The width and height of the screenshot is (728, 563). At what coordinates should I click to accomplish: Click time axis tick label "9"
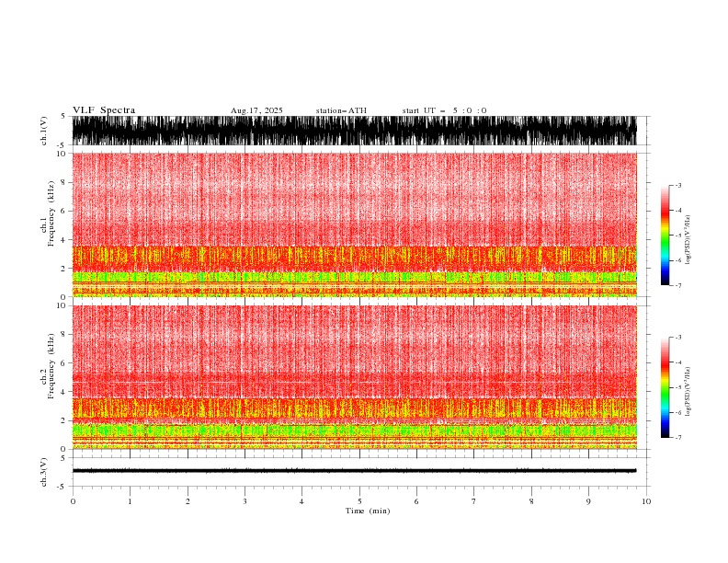(x=588, y=501)
